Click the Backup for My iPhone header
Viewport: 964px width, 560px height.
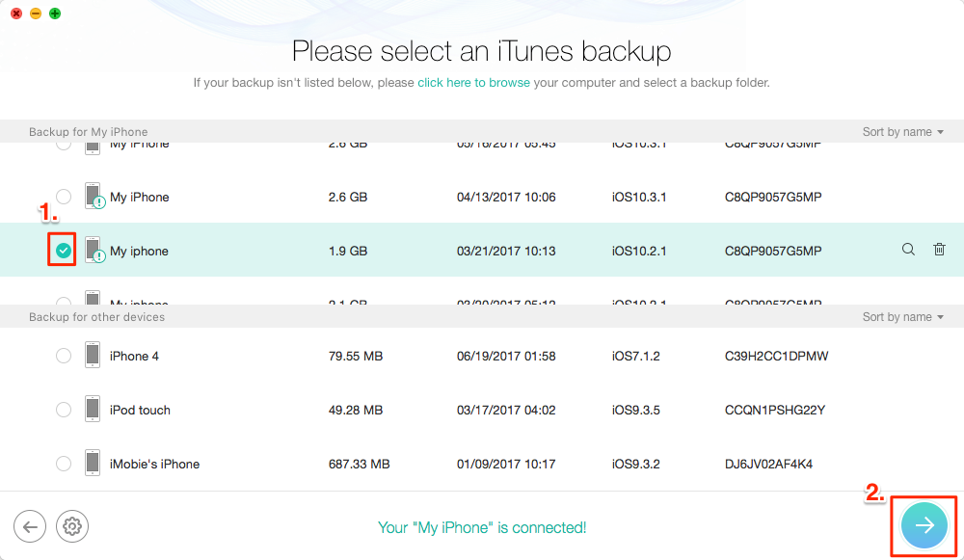point(89,132)
